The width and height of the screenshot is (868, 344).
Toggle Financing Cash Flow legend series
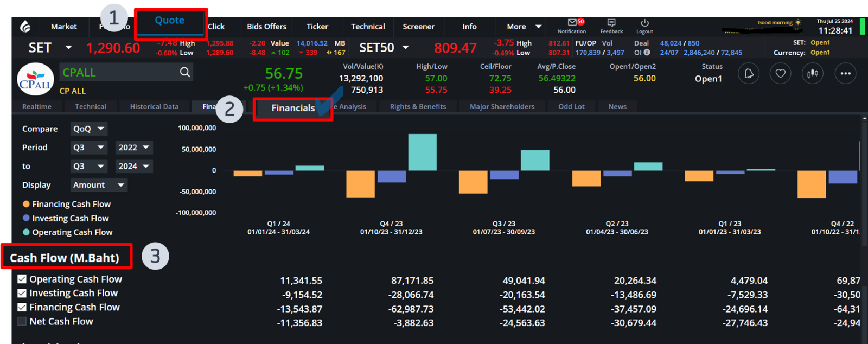[x=67, y=204]
